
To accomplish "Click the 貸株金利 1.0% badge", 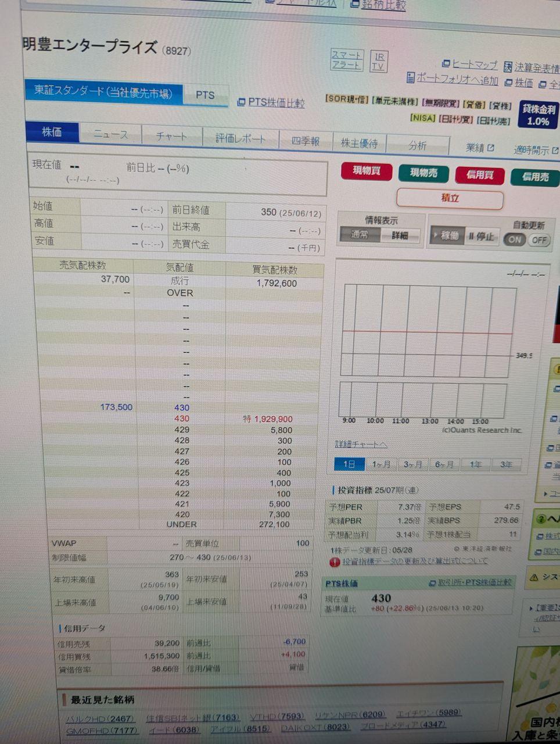I will 538,115.
